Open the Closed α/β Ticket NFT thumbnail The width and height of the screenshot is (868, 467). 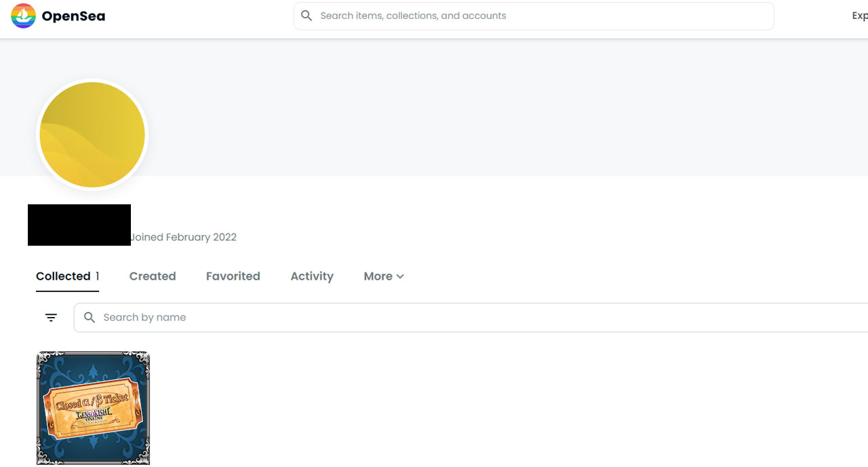(x=93, y=408)
